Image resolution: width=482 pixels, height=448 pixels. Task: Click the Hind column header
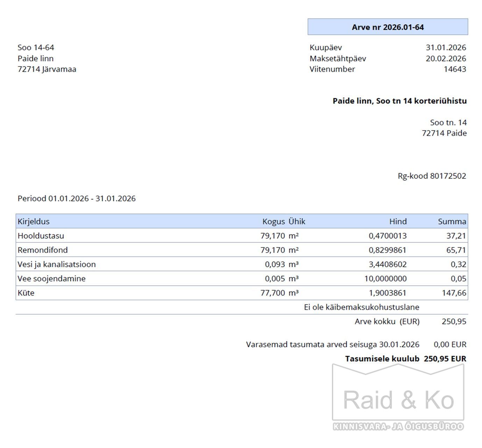[x=398, y=222]
